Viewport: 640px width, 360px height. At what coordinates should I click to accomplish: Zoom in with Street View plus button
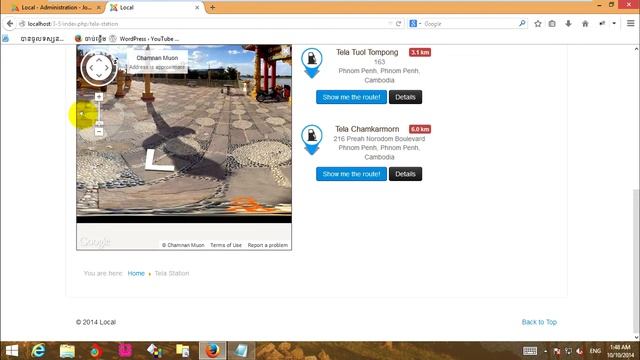coord(99,97)
